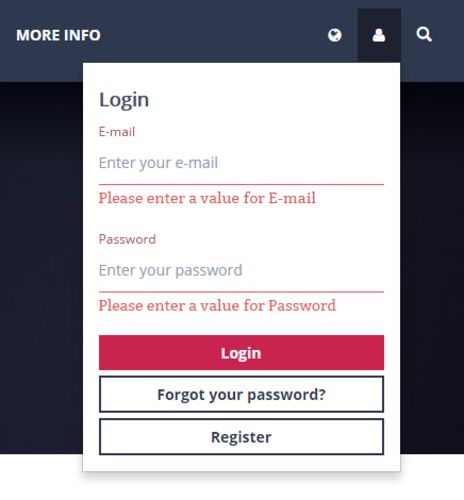Submit with the red Login button
The image size is (464, 500).
tap(241, 353)
